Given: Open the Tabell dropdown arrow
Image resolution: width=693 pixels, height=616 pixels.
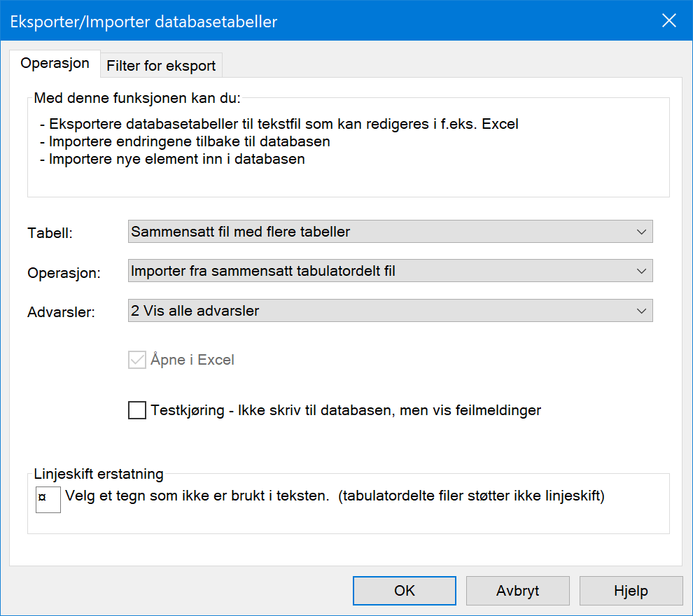Looking at the screenshot, I should [641, 232].
